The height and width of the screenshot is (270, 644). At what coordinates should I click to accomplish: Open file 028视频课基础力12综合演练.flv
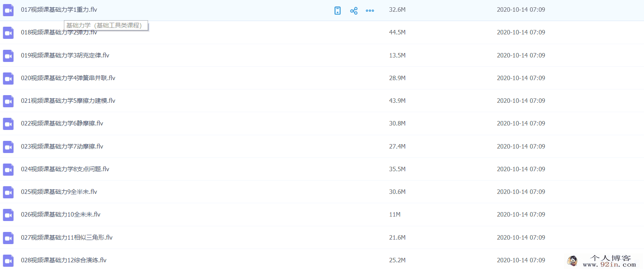coord(64,260)
